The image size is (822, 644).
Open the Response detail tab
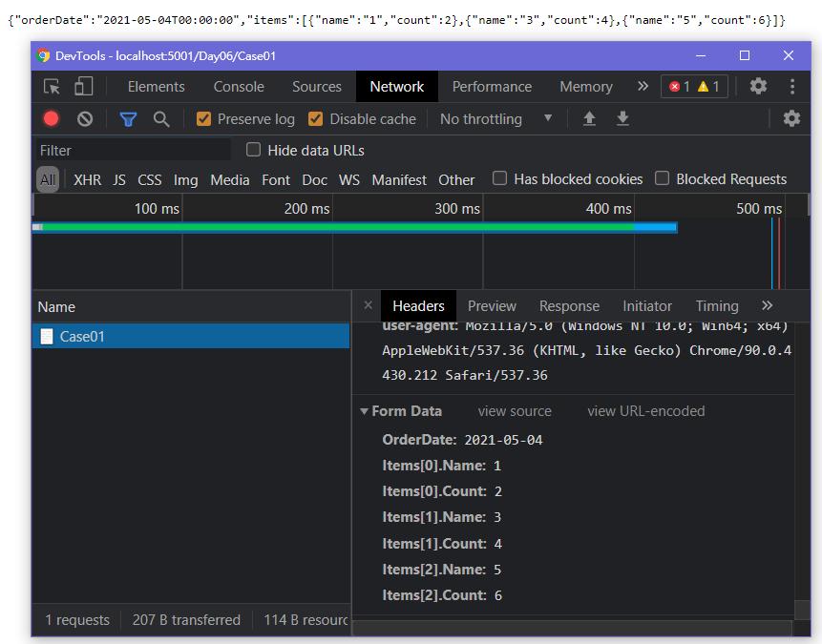click(x=569, y=306)
